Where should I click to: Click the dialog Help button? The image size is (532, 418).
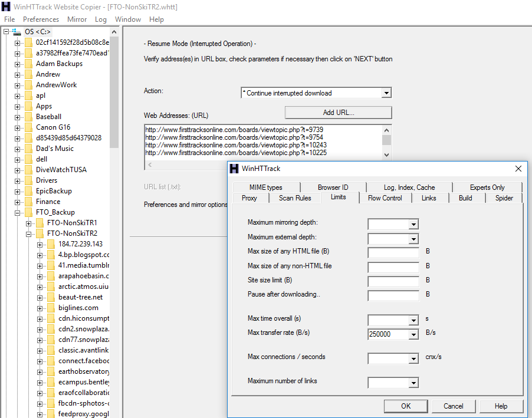(x=501, y=406)
